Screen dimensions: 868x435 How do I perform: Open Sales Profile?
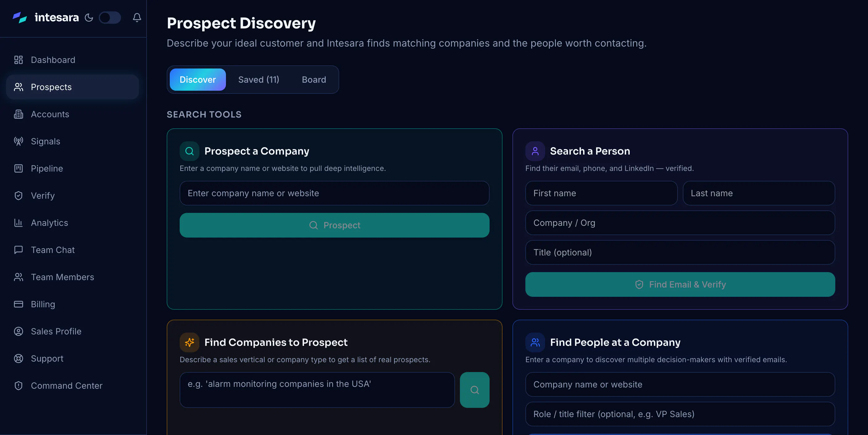pyautogui.click(x=73, y=331)
